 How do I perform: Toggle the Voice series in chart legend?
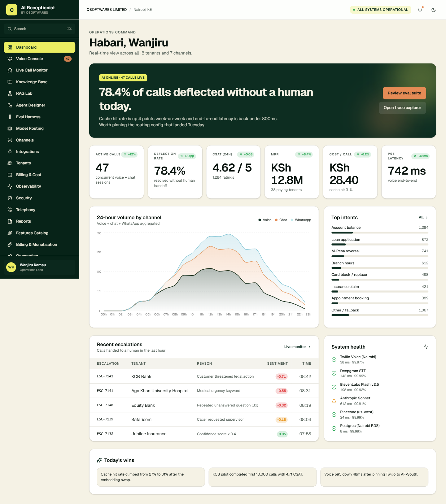265,220
